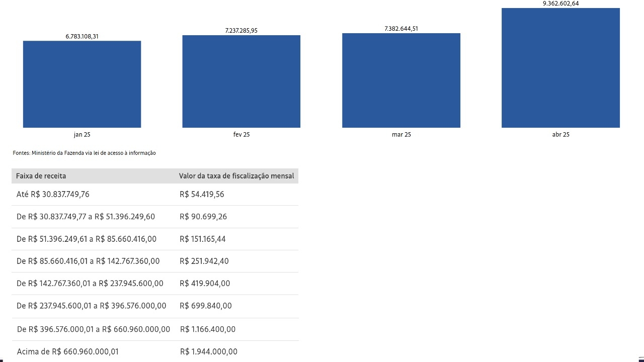Select the R$ 419.904,00 fee cell
The image size is (644, 362).
pyautogui.click(x=205, y=284)
